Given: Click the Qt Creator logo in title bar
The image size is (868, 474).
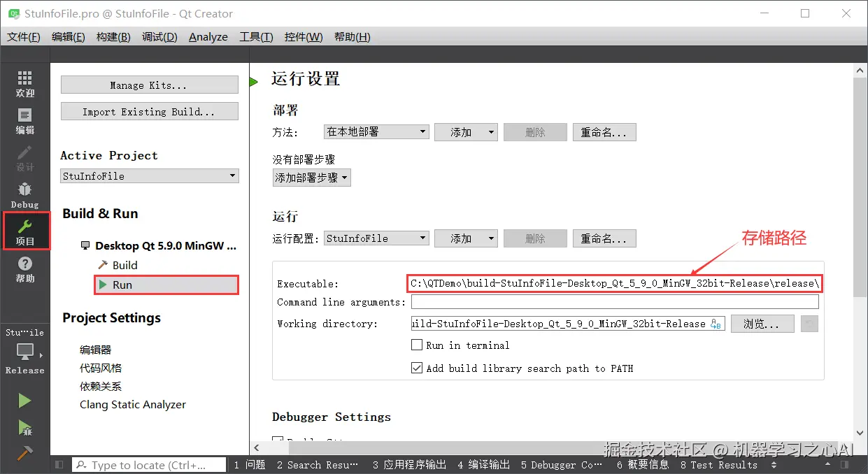Looking at the screenshot, I should (13, 13).
